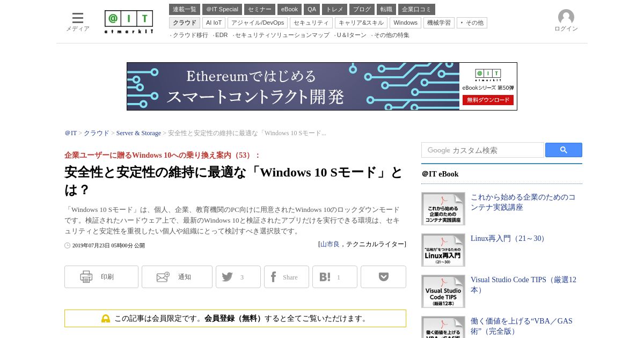Open the 企業ユーザーに贈るWindows 10 series link

pos(162,155)
